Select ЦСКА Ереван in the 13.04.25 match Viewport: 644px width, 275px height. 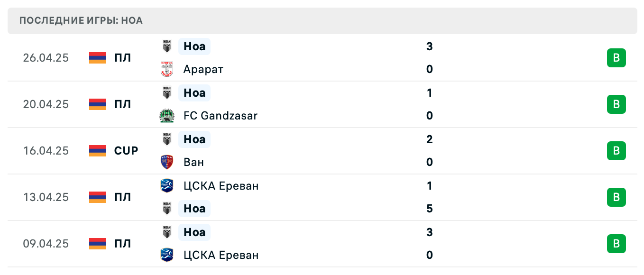tap(221, 186)
